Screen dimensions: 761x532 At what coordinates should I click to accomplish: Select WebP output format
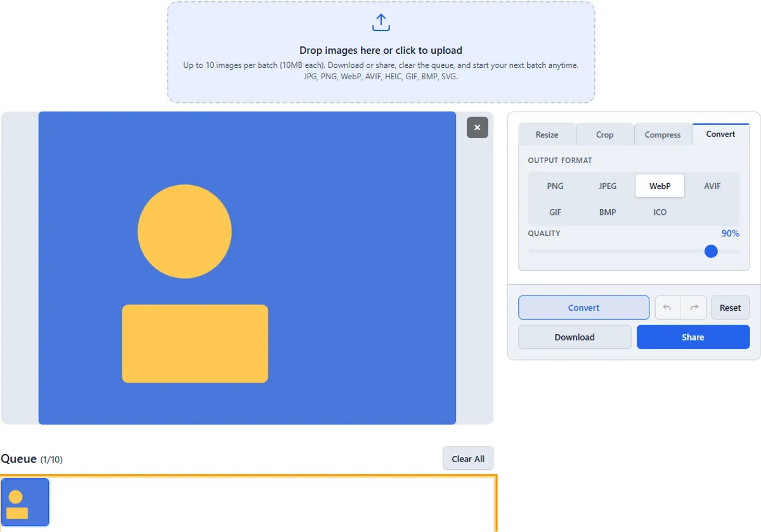660,186
